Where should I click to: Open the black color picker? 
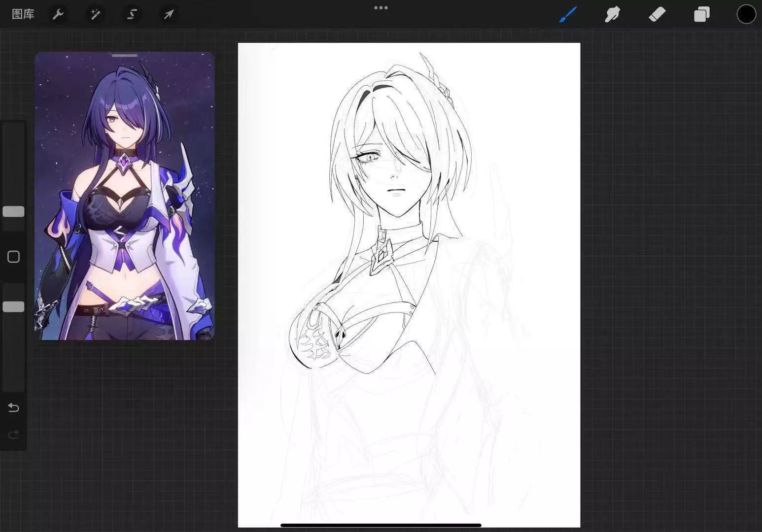[x=746, y=14]
